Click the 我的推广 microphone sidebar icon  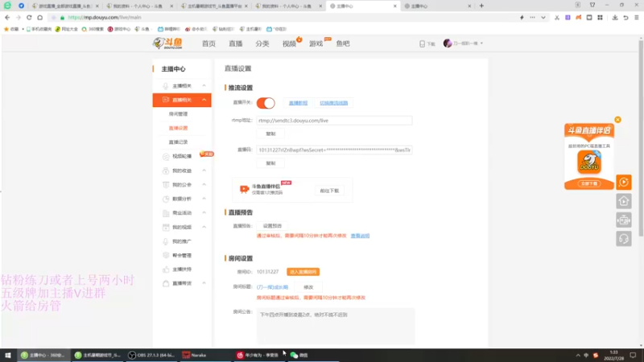[166, 241]
